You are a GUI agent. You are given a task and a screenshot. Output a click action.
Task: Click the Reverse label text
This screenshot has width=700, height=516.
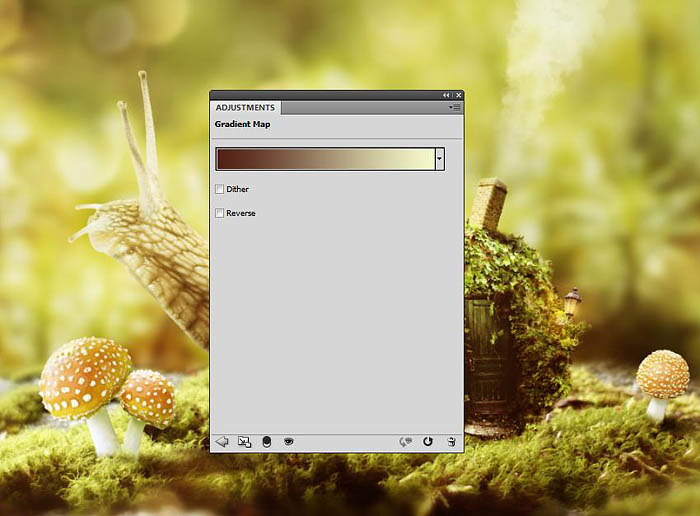(240, 213)
